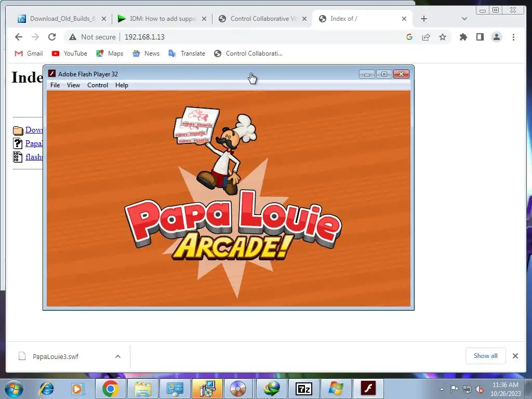Open the Down... folder link in index

pyautogui.click(x=34, y=130)
